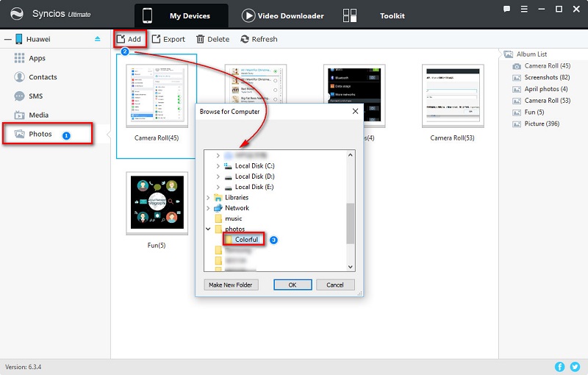Open the My Devices tab

(181, 15)
